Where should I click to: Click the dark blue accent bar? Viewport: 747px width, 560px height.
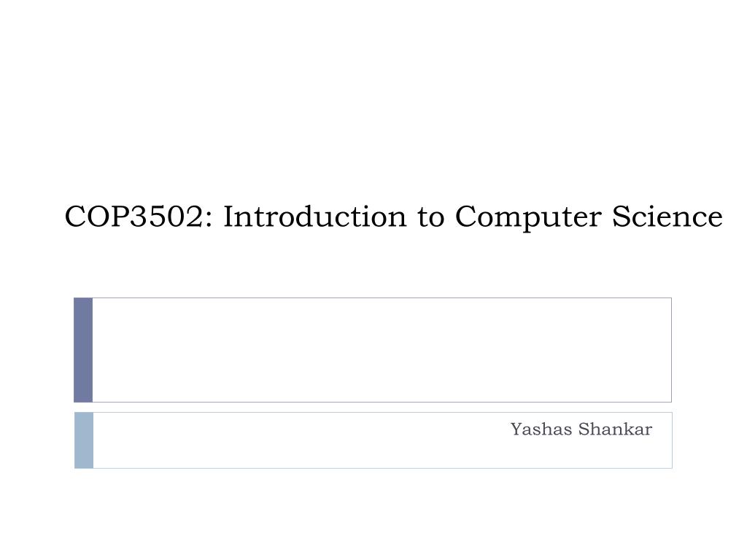[83, 350]
